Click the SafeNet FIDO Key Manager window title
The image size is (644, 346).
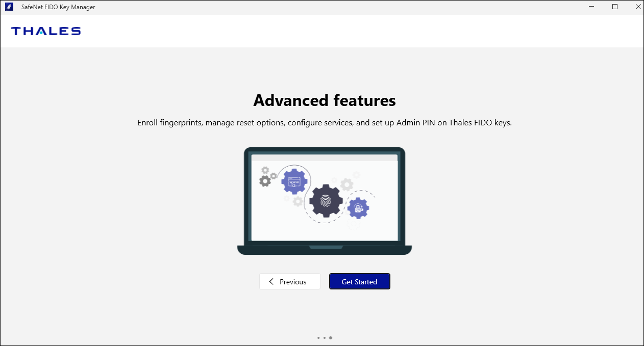(58, 7)
